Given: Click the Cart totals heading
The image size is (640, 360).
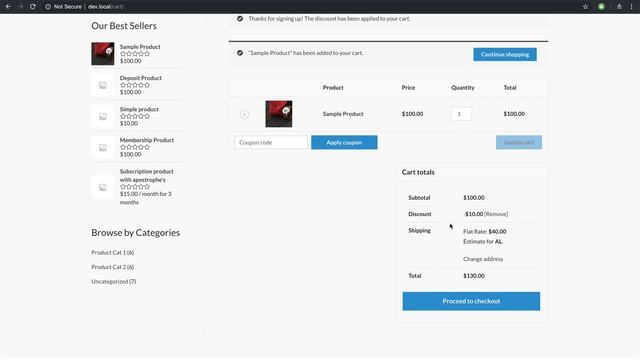Looking at the screenshot, I should point(418,172).
